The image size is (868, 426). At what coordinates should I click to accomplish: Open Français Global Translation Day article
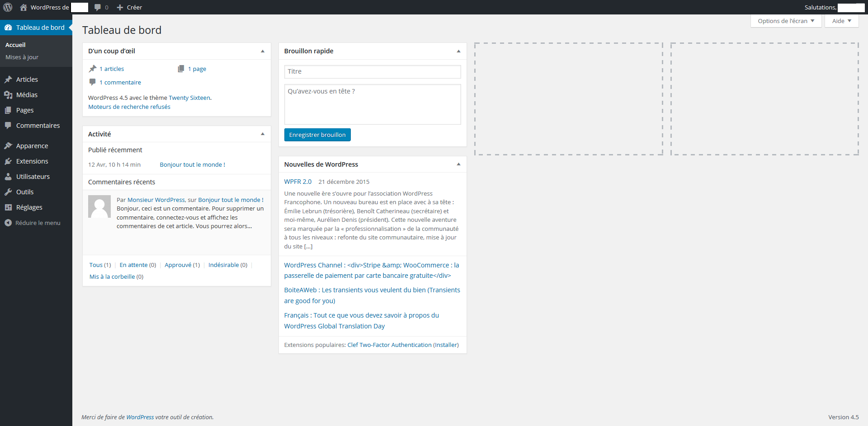tap(362, 321)
